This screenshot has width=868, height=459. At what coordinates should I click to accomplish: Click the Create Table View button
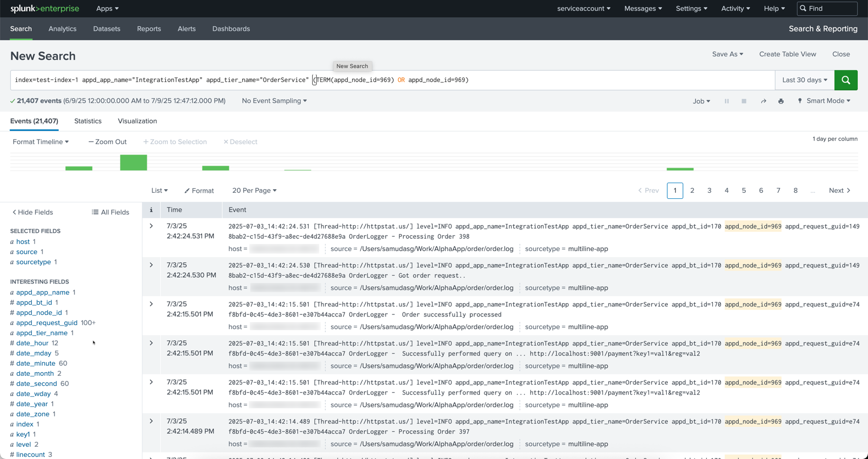pos(787,54)
